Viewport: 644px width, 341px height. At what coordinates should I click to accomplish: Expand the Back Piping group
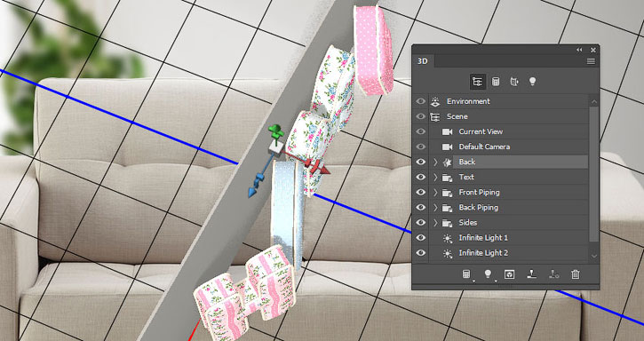click(435, 208)
